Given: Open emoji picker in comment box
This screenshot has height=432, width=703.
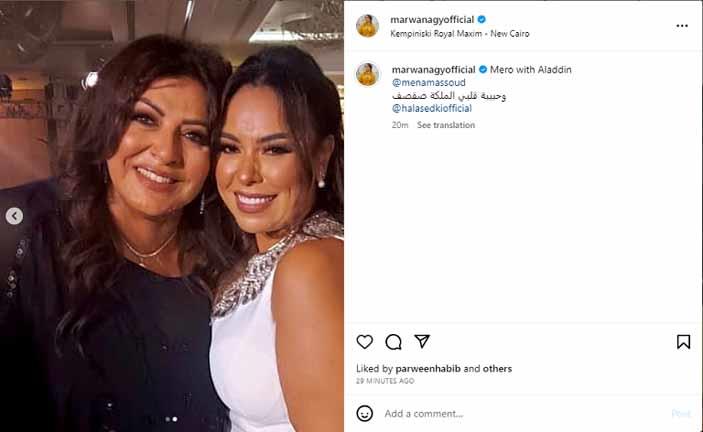Looking at the screenshot, I should click(x=365, y=413).
